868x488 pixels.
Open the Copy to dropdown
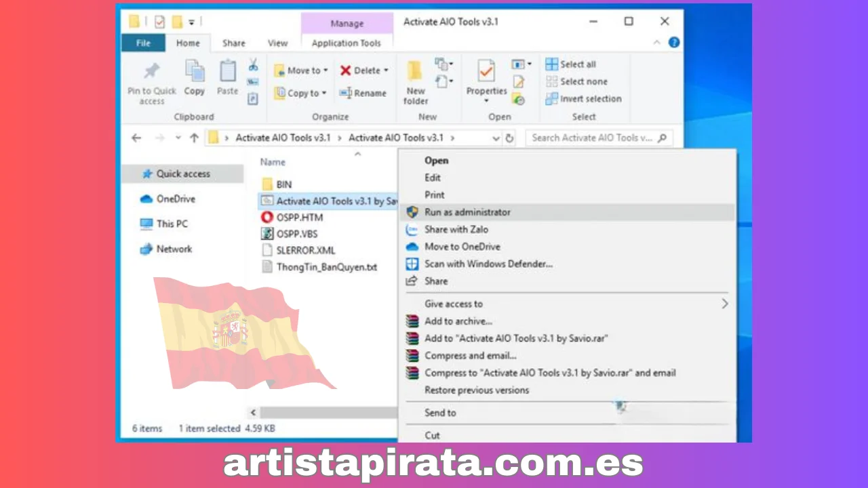coord(301,94)
